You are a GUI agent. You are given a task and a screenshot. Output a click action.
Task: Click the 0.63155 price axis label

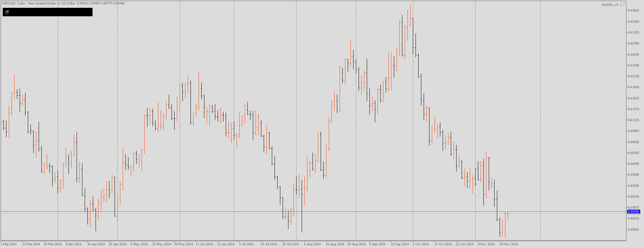[633, 33]
